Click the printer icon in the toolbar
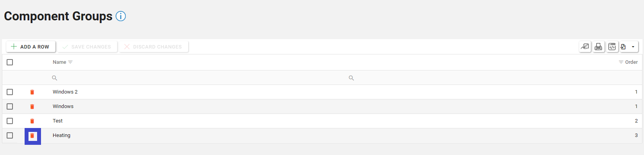This screenshot has height=155, width=644. coord(598,47)
